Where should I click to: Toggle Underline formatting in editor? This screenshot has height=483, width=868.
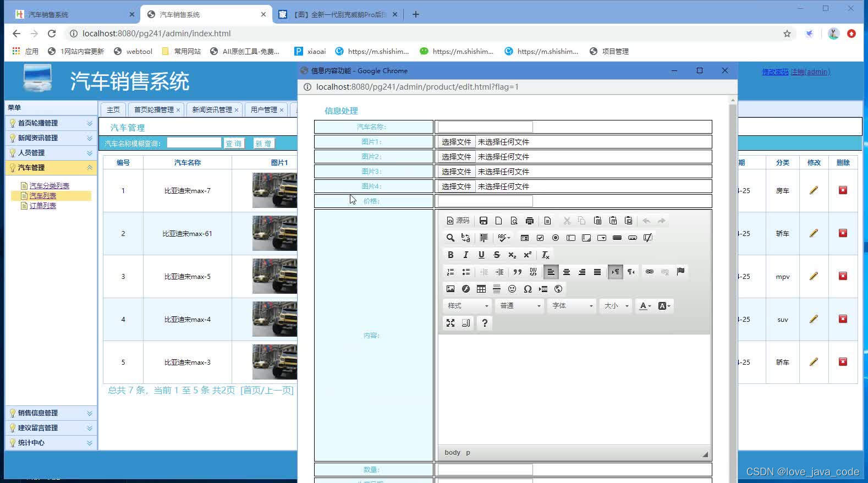(x=481, y=255)
